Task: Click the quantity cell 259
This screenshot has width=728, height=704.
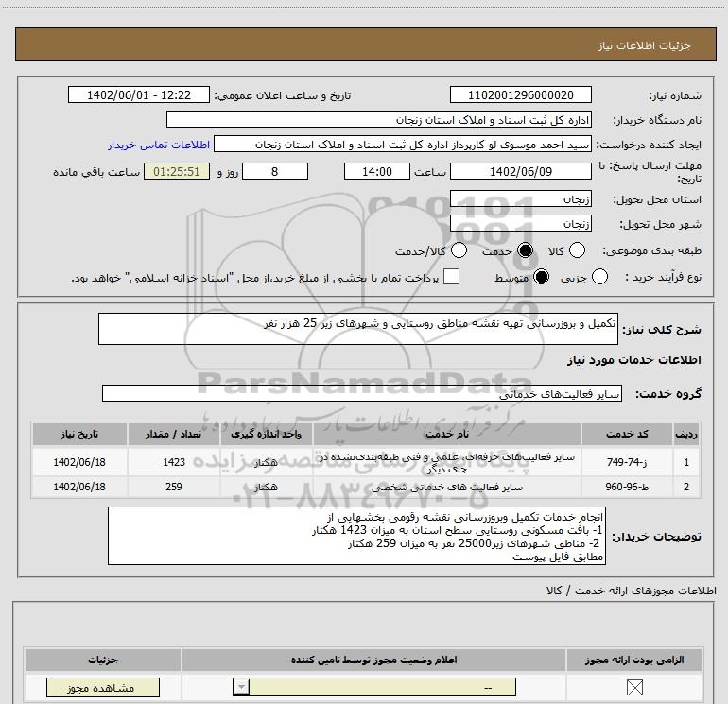Action: tap(173, 487)
